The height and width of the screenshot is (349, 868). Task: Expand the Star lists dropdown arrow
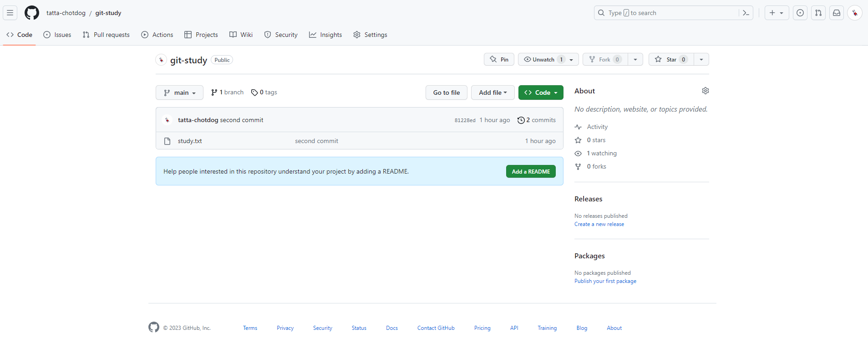coord(701,59)
